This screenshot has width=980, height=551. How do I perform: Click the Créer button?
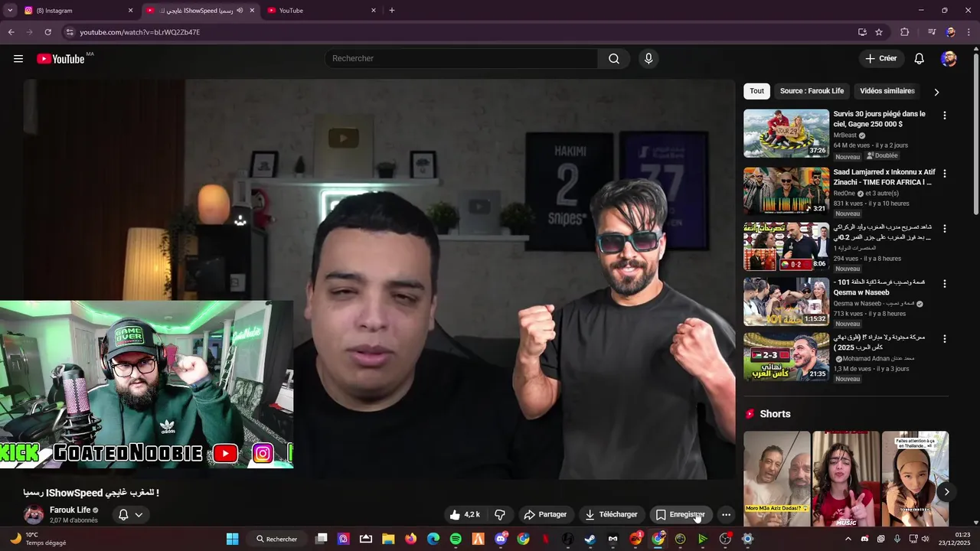pos(881,59)
